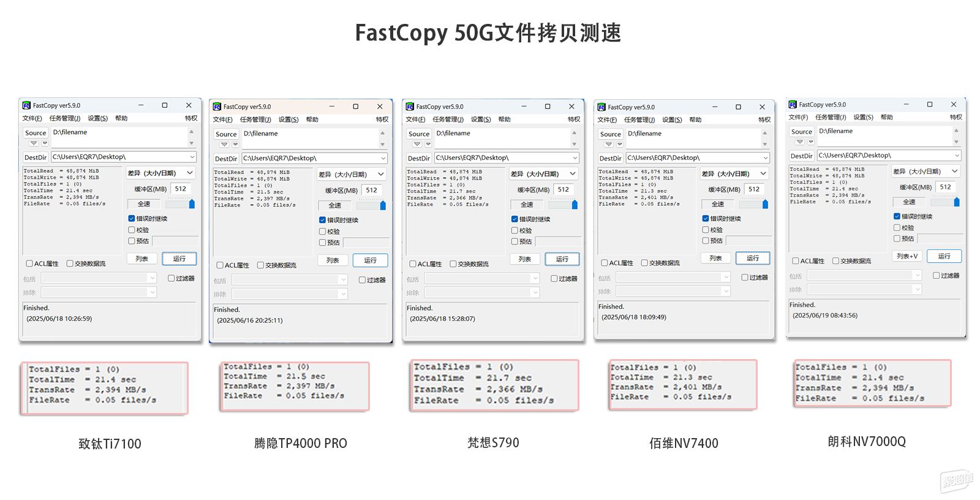This screenshot has height=500, width=980.
Task: Click Source button in S790 window
Action: point(419,134)
